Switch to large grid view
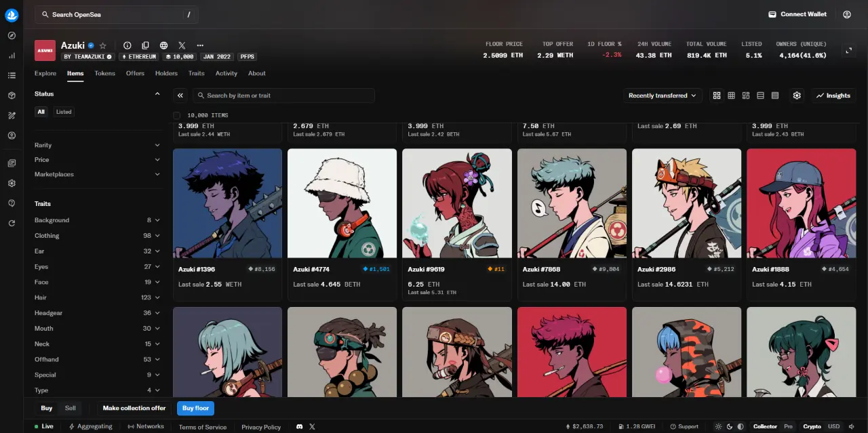 [x=717, y=96]
